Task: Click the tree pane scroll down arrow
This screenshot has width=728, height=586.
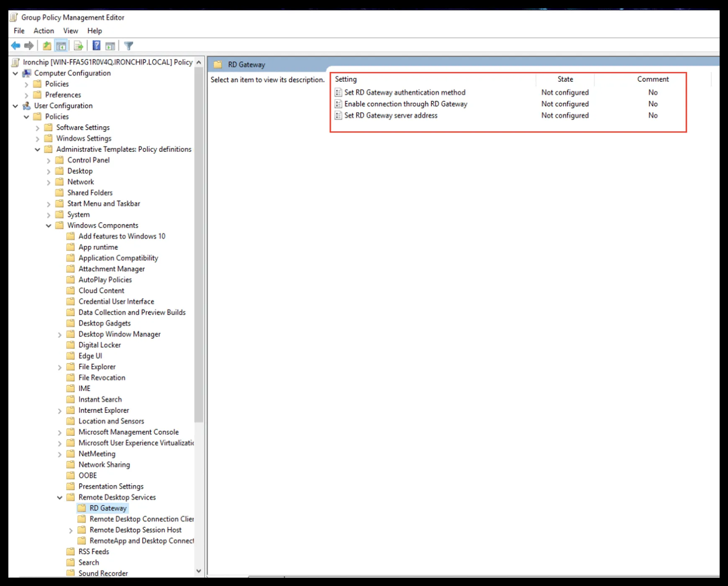Action: pyautogui.click(x=199, y=571)
